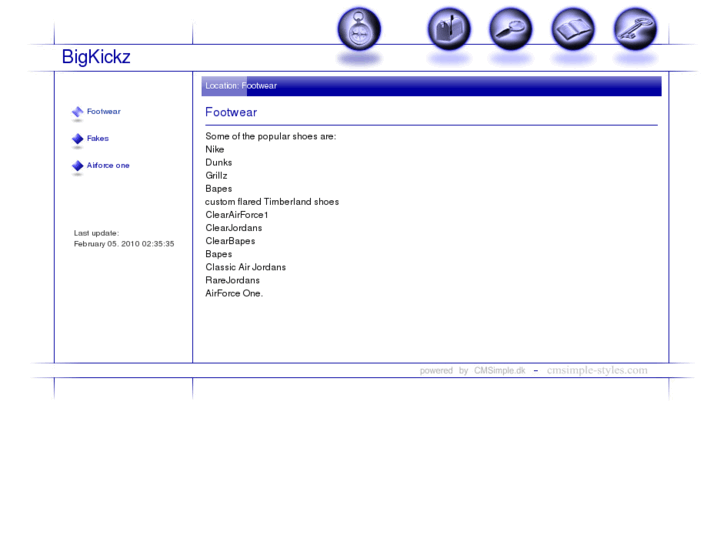Click the 'AirForce One.' entry
The width and height of the screenshot is (727, 545).
(x=234, y=293)
